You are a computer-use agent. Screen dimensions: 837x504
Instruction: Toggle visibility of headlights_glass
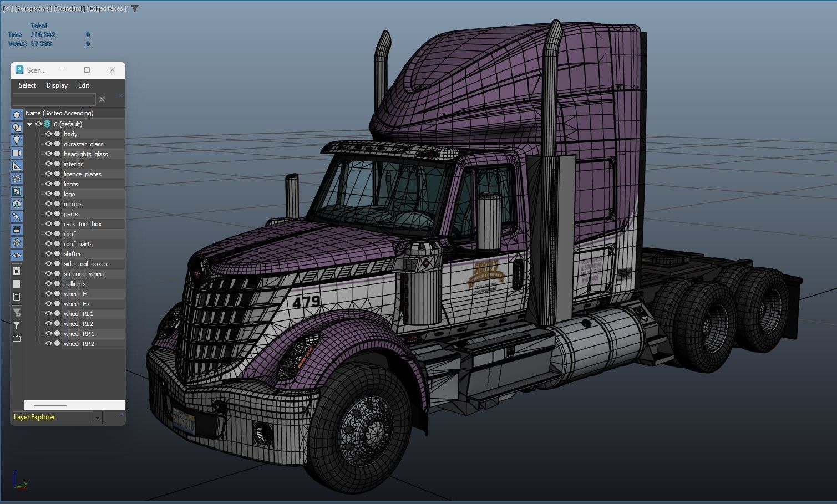tap(49, 154)
